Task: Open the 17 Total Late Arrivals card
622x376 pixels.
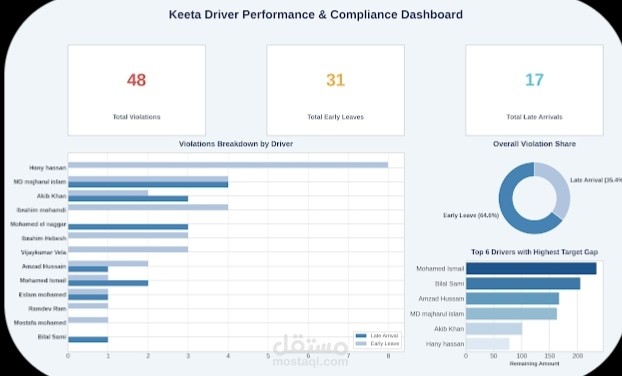Action: [534, 90]
